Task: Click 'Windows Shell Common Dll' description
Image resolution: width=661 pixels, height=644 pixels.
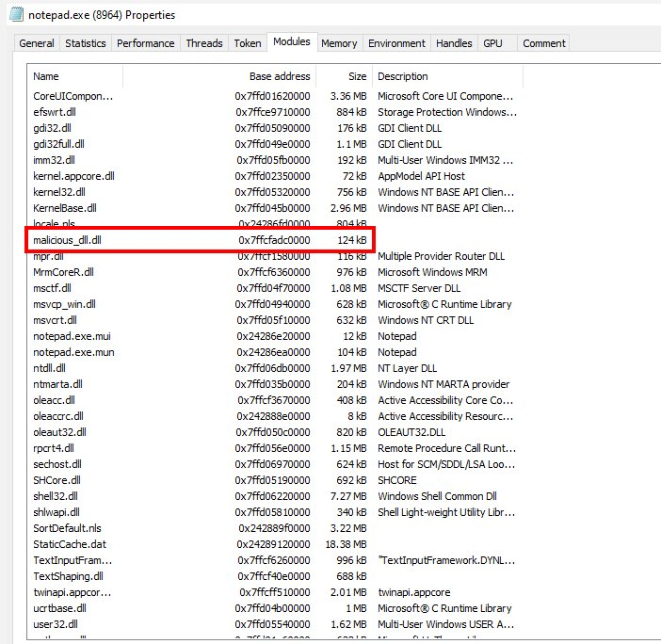Action: [x=437, y=496]
